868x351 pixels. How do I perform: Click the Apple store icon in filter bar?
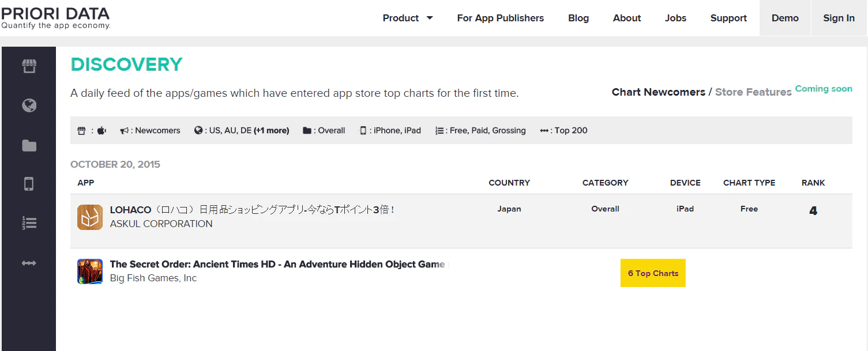(102, 130)
